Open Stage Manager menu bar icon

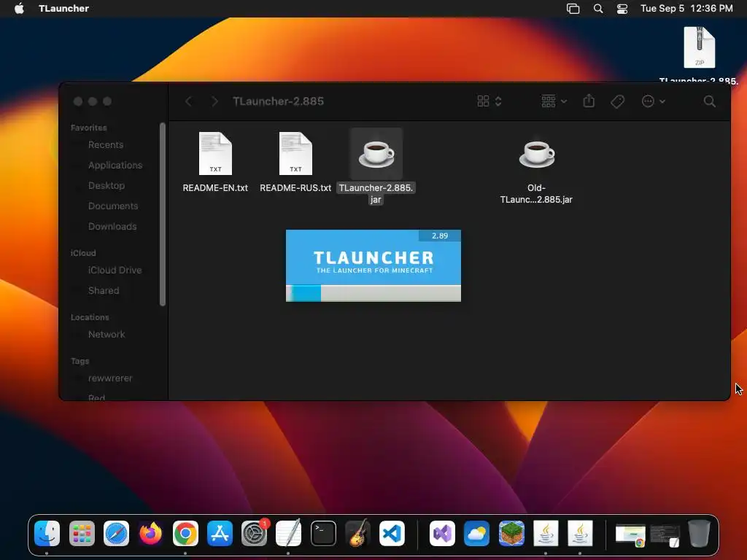(573, 9)
